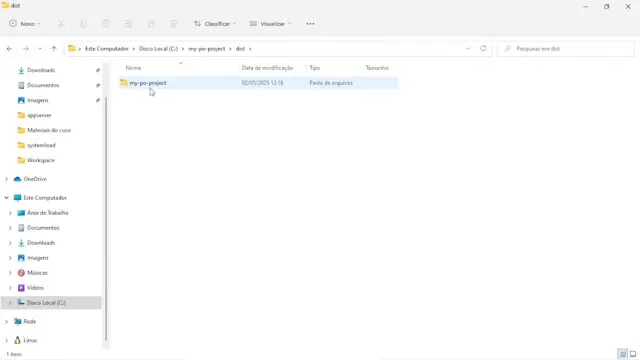Image resolution: width=640 pixels, height=360 pixels.
Task: Click the pin icon beside Downloads
Action: coord(98,70)
